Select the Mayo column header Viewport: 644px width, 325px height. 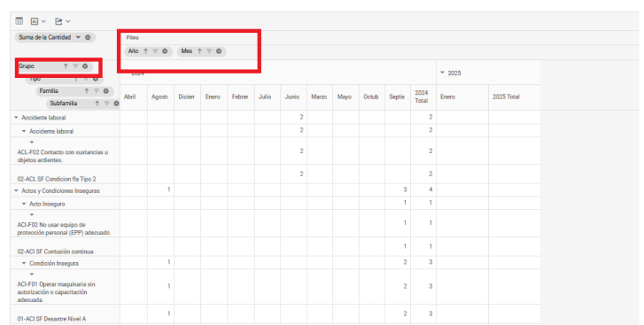coord(345,97)
